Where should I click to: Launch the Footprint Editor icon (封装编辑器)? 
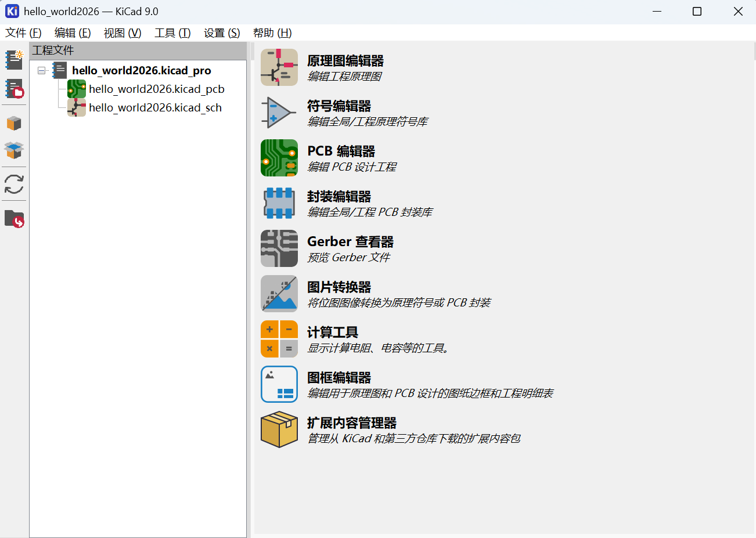pos(279,203)
